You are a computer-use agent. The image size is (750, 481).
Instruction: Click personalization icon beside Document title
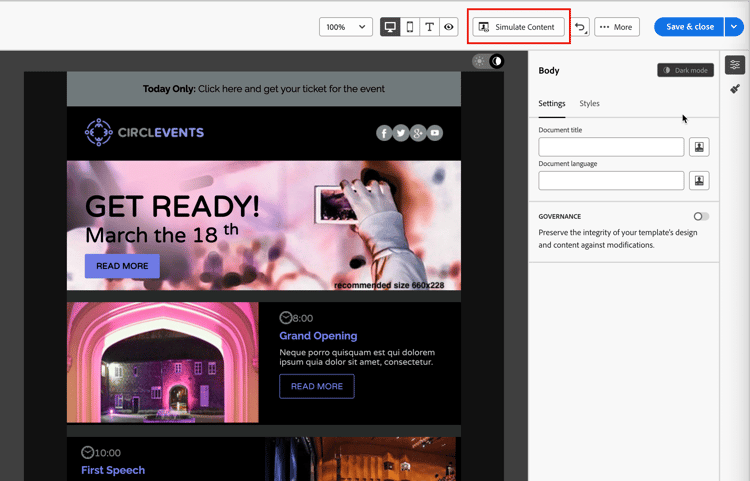[x=701, y=147]
